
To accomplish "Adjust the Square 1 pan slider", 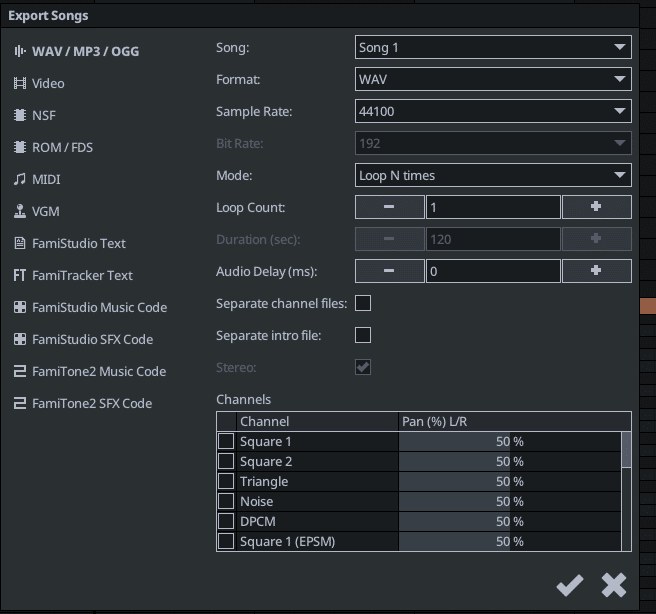I will tap(510, 441).
